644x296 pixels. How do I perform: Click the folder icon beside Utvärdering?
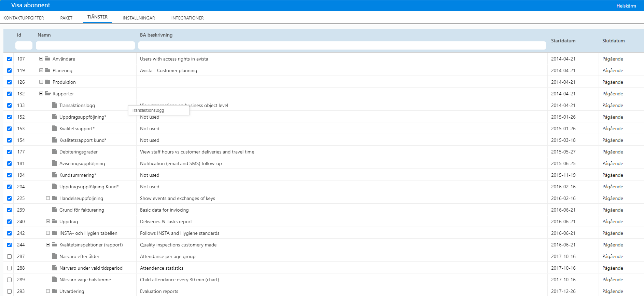point(55,291)
